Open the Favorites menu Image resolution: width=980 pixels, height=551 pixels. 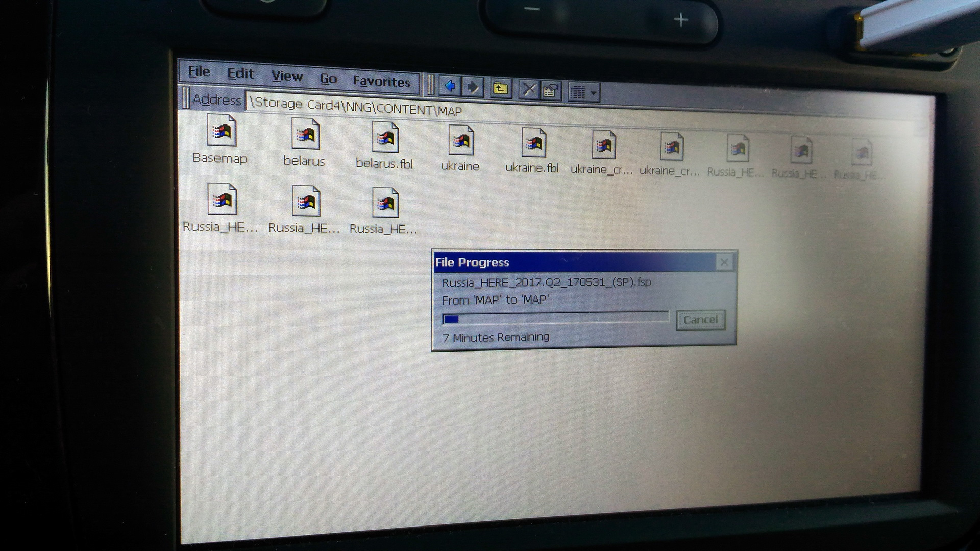[x=381, y=82]
